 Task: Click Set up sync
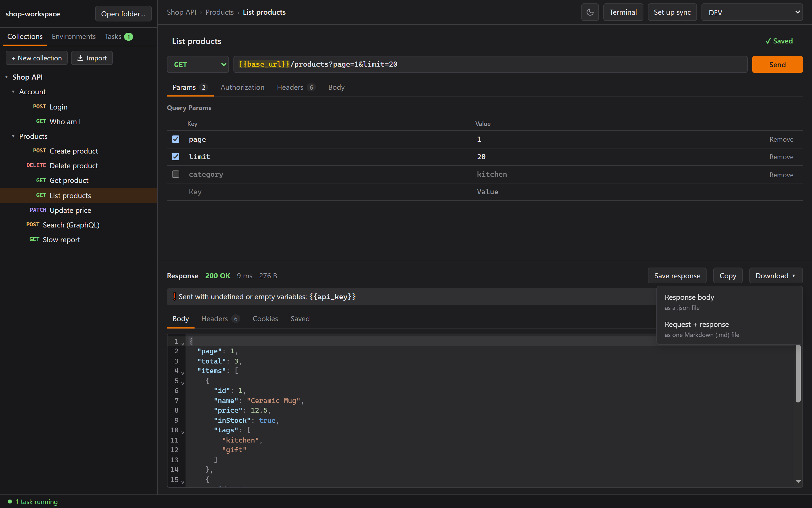tap(672, 12)
